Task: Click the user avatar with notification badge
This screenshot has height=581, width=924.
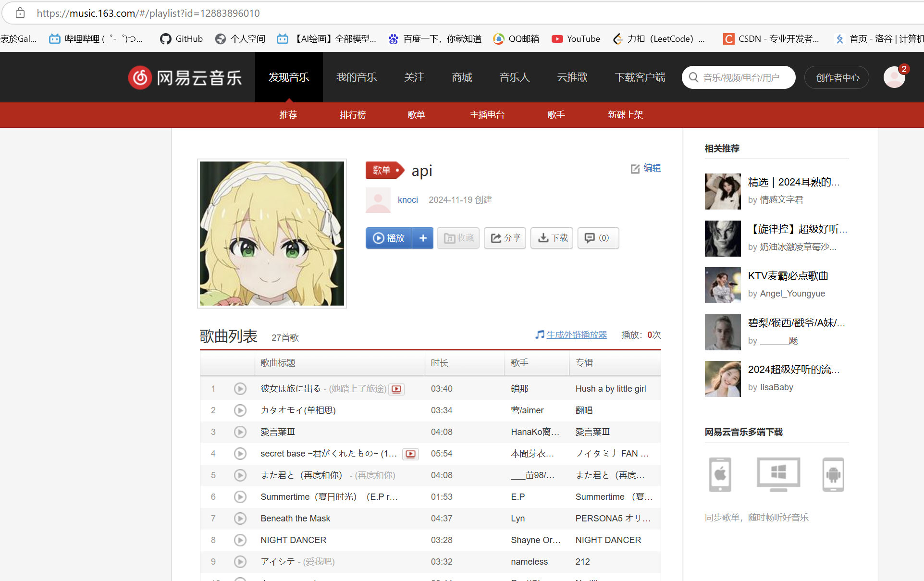Action: pos(895,77)
